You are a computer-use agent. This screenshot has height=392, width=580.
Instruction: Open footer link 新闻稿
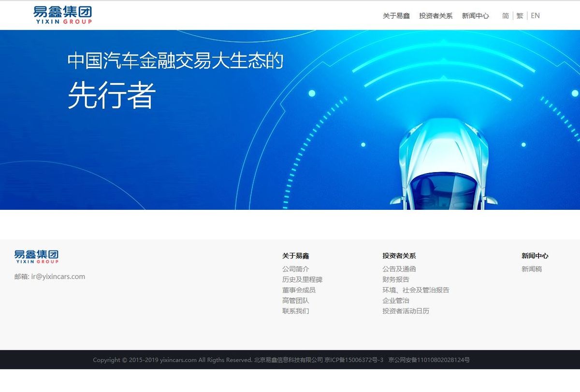532,269
